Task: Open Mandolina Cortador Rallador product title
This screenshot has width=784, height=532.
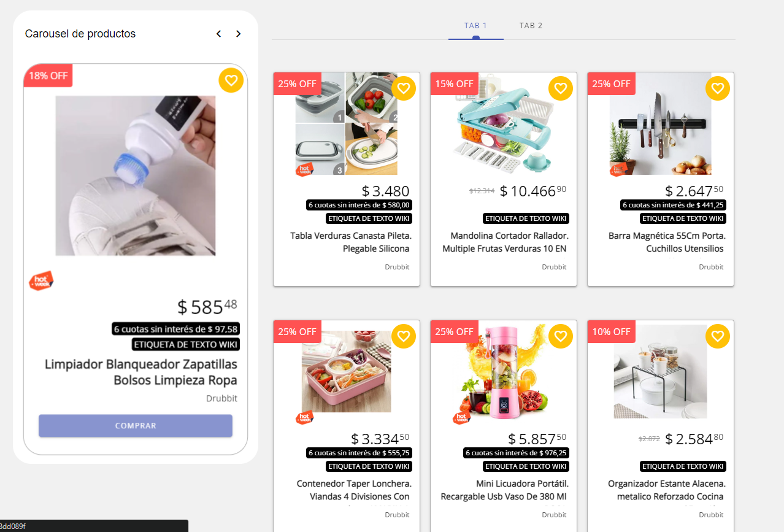Action: click(x=505, y=242)
